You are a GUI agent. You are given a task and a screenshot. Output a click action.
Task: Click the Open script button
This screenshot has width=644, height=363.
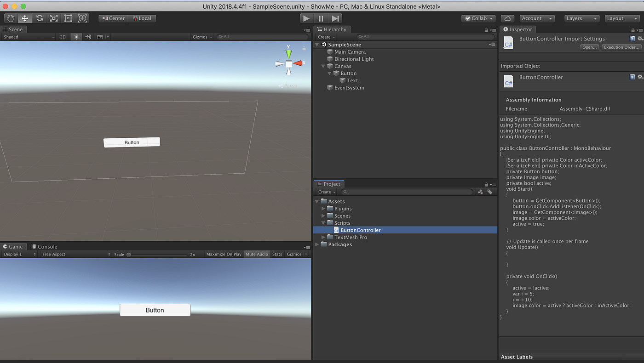(590, 47)
